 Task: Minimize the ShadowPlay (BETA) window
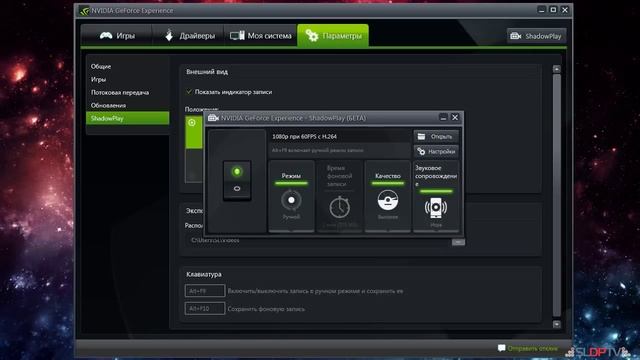443,118
